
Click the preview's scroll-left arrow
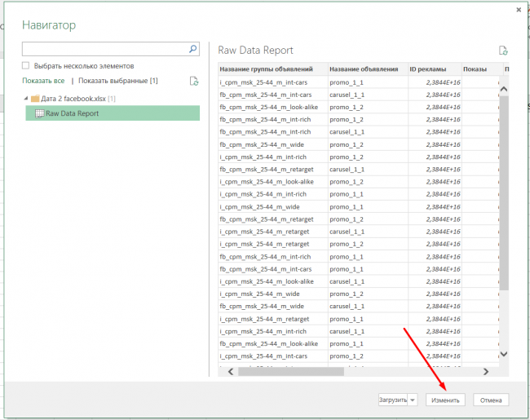231,371
